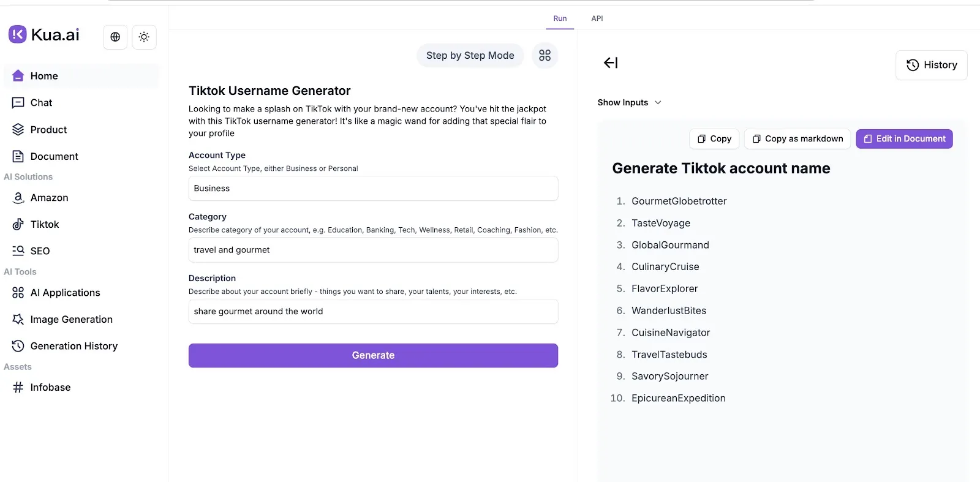Image resolution: width=980 pixels, height=482 pixels.
Task: Click the Amazon AI solution icon
Action: 18,197
